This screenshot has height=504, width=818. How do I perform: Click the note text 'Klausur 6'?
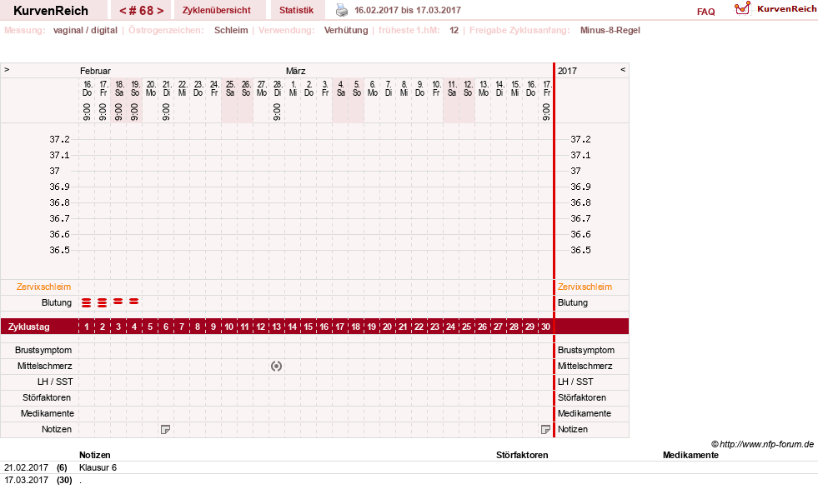(98, 467)
